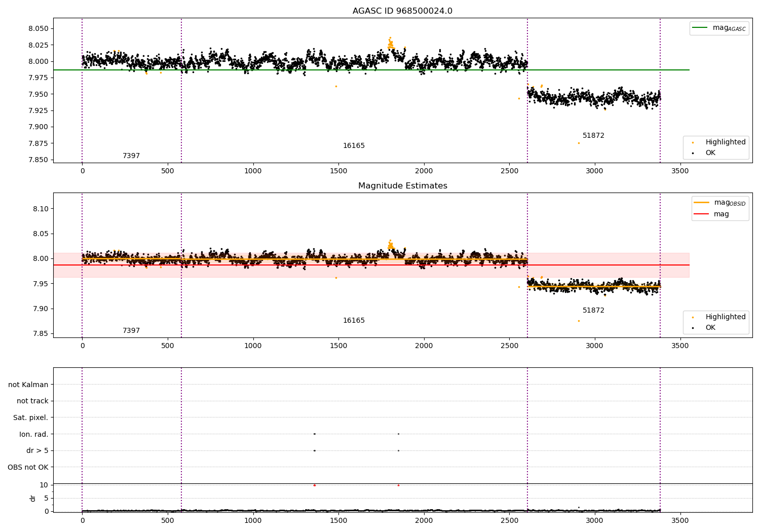Click the red mag line in middle plot
Viewport: 760px width, 532px height.
coord(371,265)
